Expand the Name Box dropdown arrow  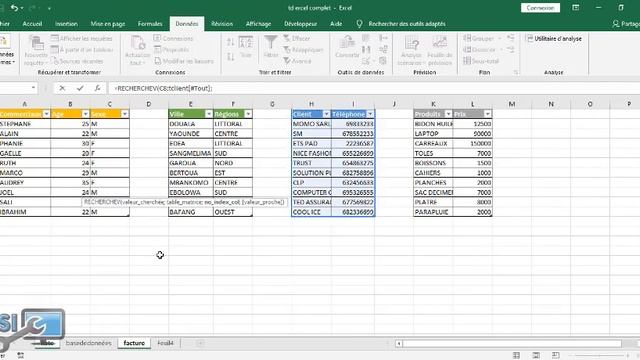point(33,88)
